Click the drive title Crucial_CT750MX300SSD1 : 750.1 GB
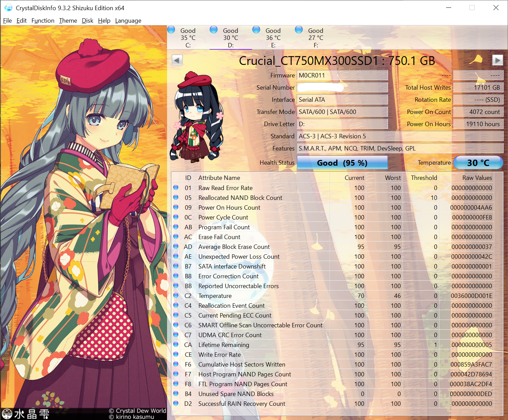This screenshot has width=508, height=420. point(337,61)
